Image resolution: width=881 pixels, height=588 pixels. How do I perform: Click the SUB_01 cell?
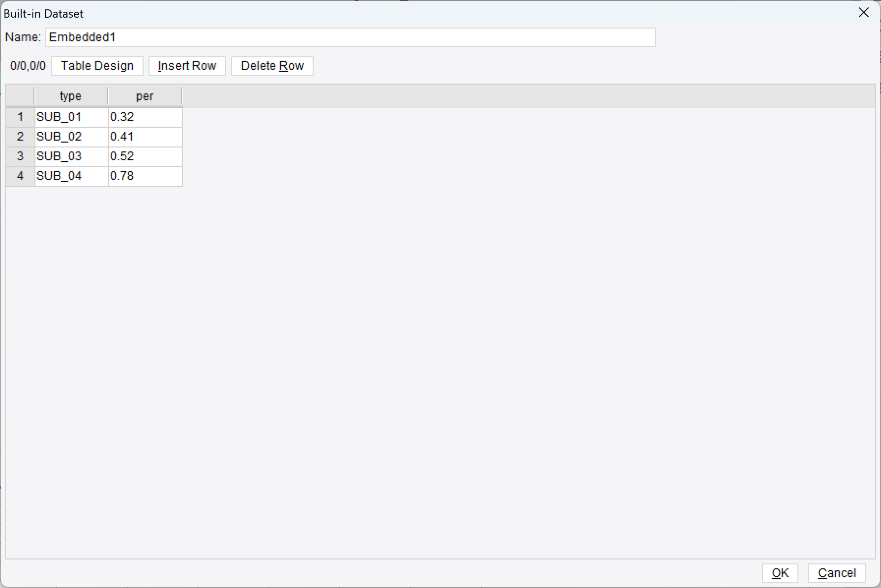71,117
